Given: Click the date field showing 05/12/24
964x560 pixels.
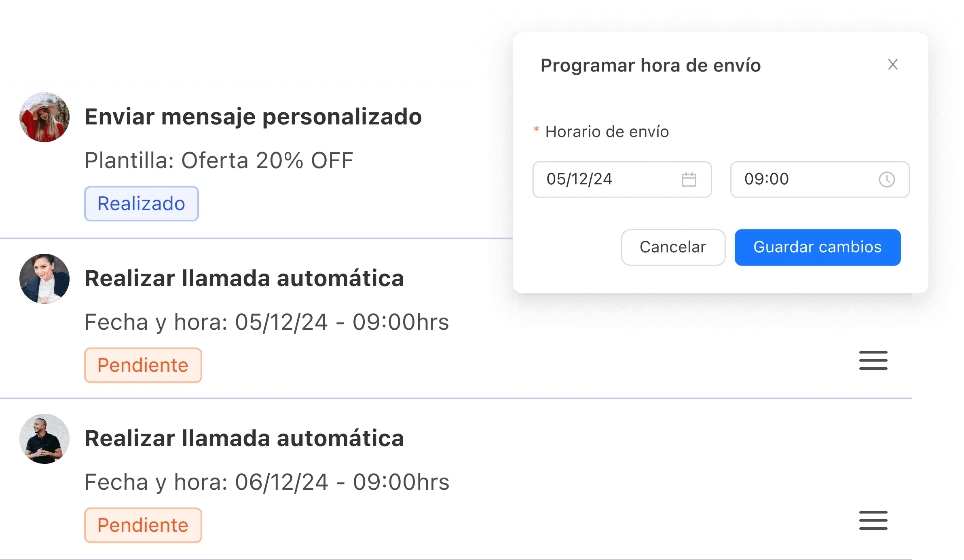Looking at the screenshot, I should point(607,179).
